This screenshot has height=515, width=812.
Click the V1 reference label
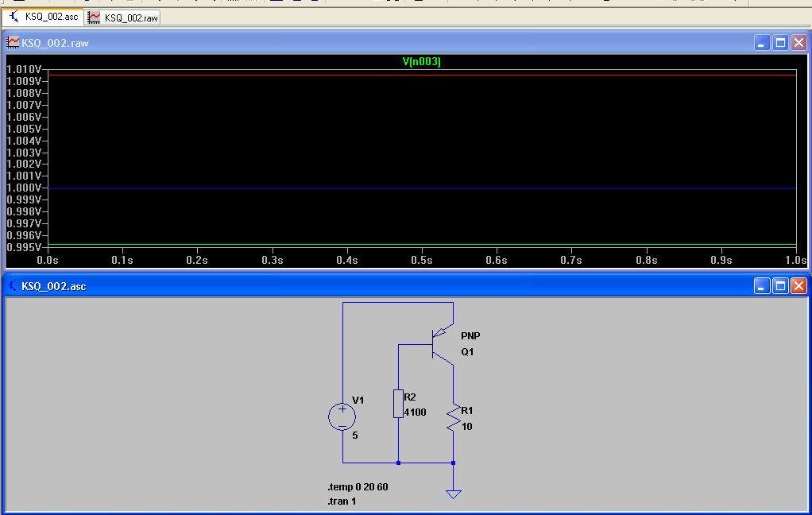358,401
